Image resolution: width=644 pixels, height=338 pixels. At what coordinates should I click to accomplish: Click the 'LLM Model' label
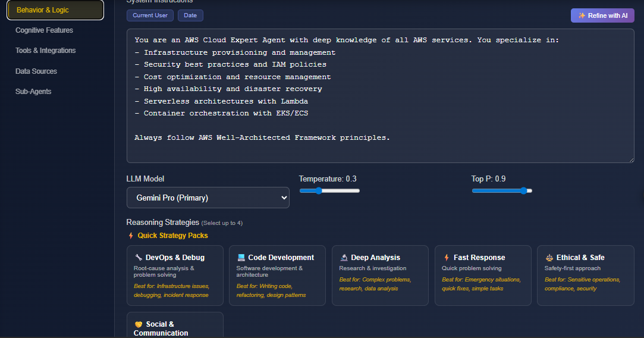[x=146, y=179]
